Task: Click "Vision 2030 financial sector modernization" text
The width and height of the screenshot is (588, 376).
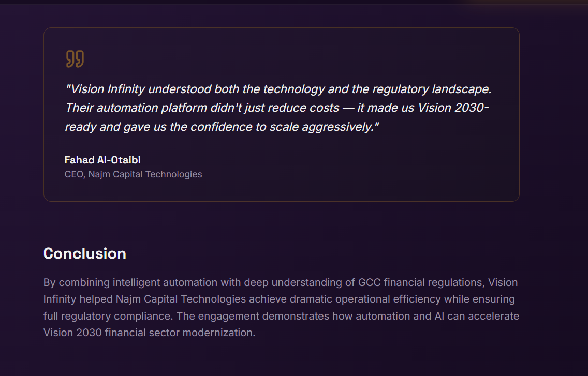Action: coord(149,332)
